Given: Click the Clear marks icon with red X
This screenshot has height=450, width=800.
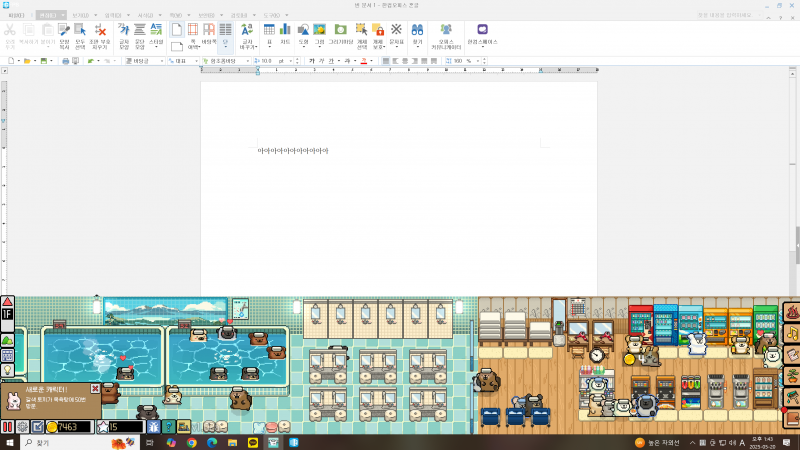Looking at the screenshot, I should click(x=100, y=30).
